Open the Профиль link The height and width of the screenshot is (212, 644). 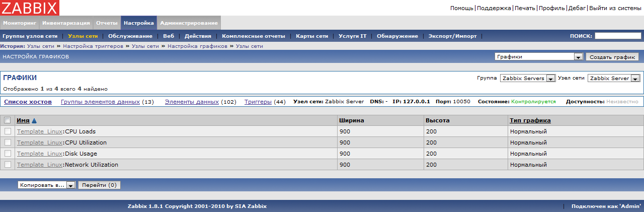click(552, 8)
